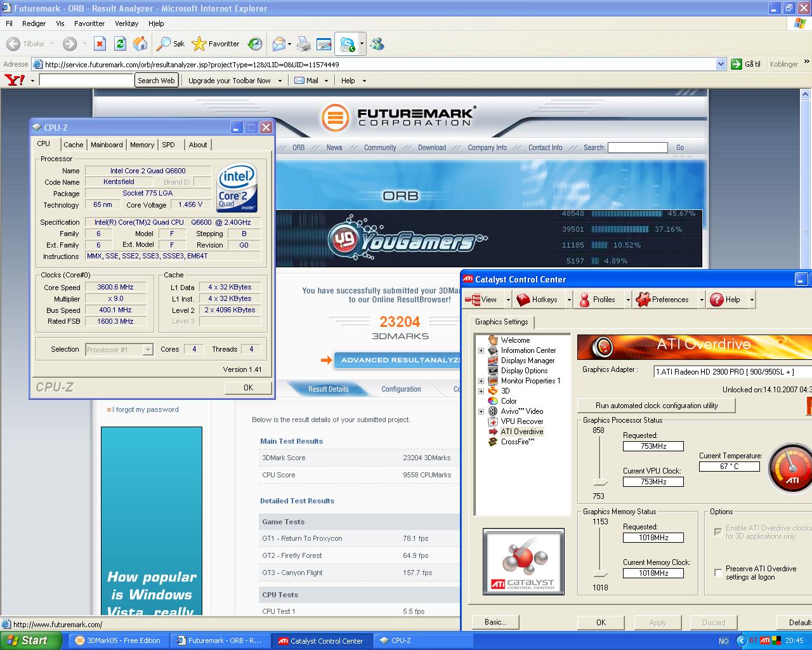The width and height of the screenshot is (812, 650).
Task: Open IE address bar dropdown arrow
Action: tap(721, 64)
